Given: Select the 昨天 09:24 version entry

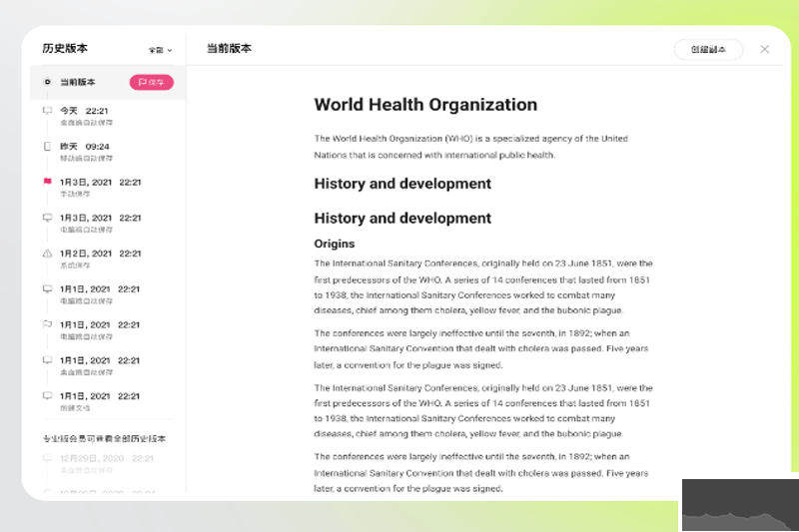Looking at the screenshot, I should coord(100,152).
